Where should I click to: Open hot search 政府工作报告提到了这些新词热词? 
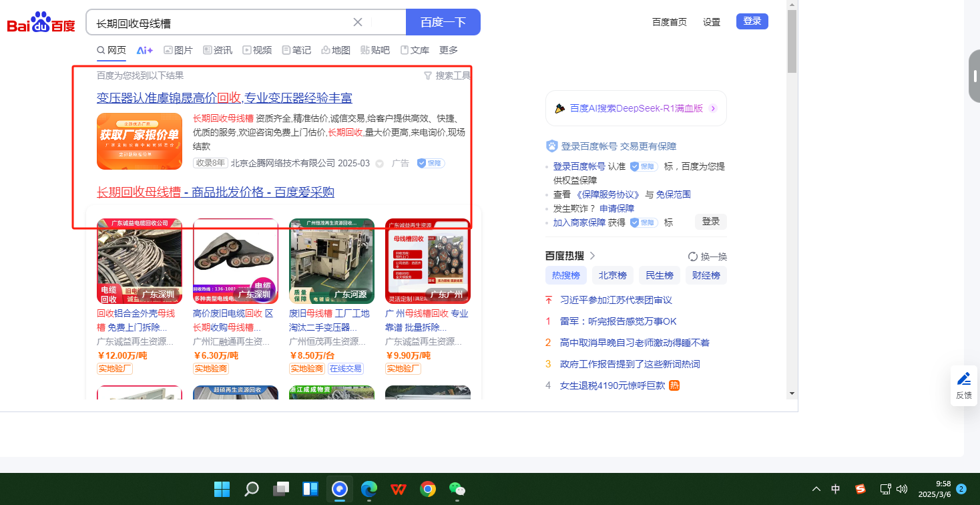[x=630, y=364]
